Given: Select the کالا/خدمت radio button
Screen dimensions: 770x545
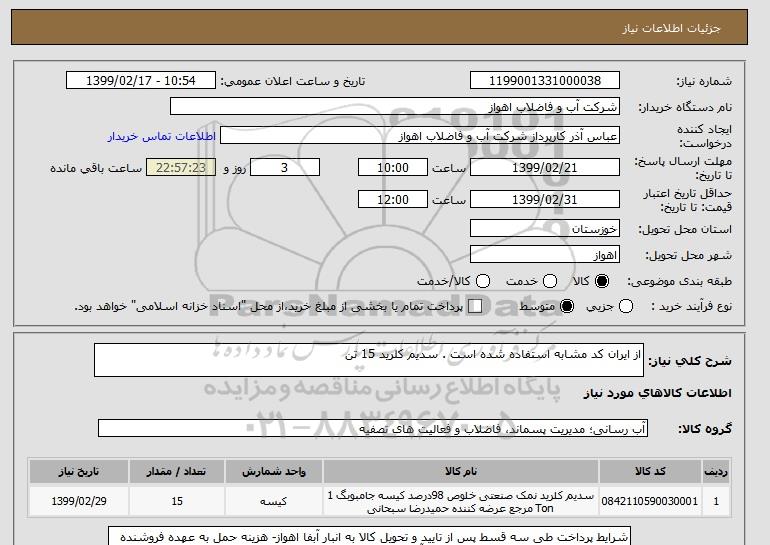Looking at the screenshot, I should pyautogui.click(x=483, y=281).
